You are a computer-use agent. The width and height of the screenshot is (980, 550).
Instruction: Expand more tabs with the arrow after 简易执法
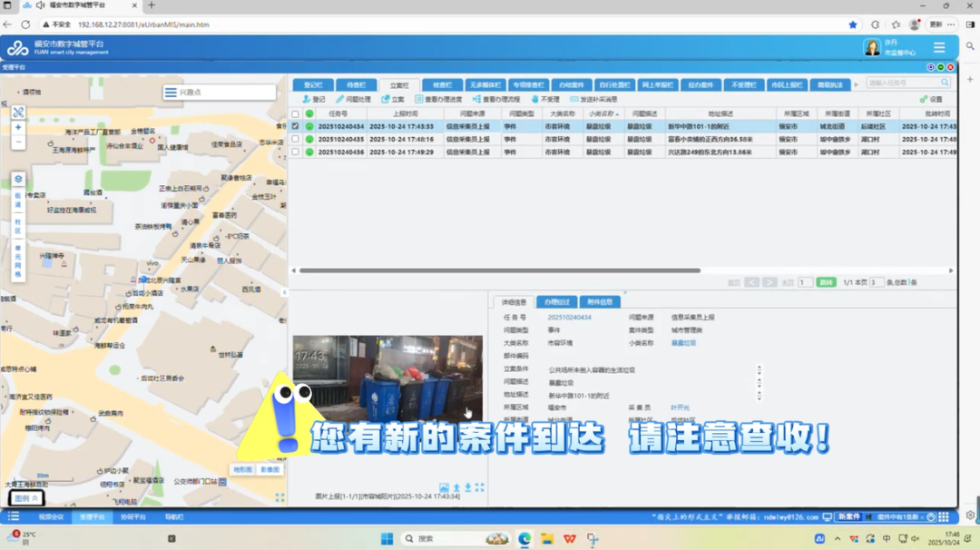855,84
